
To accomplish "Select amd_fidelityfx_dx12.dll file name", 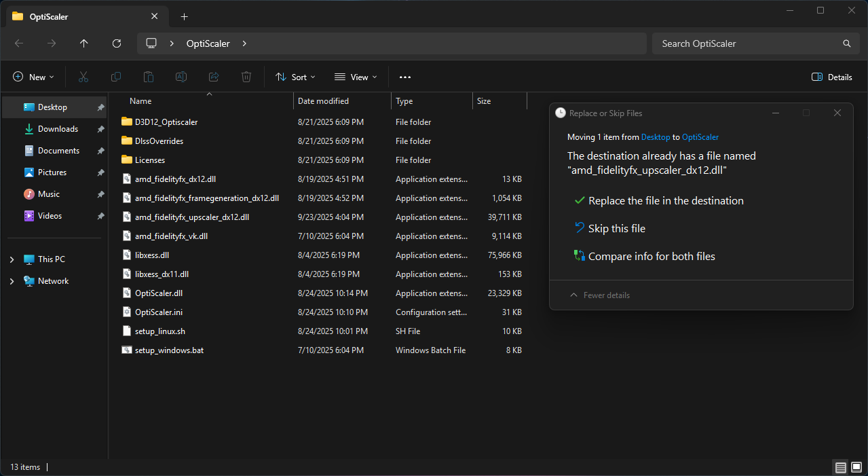I will click(x=176, y=179).
